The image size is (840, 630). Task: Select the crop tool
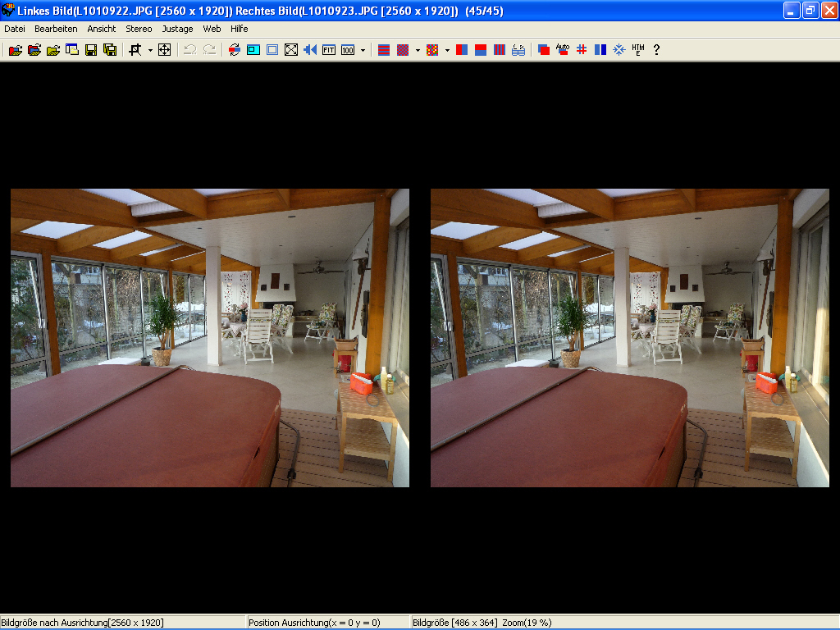pyautogui.click(x=135, y=50)
